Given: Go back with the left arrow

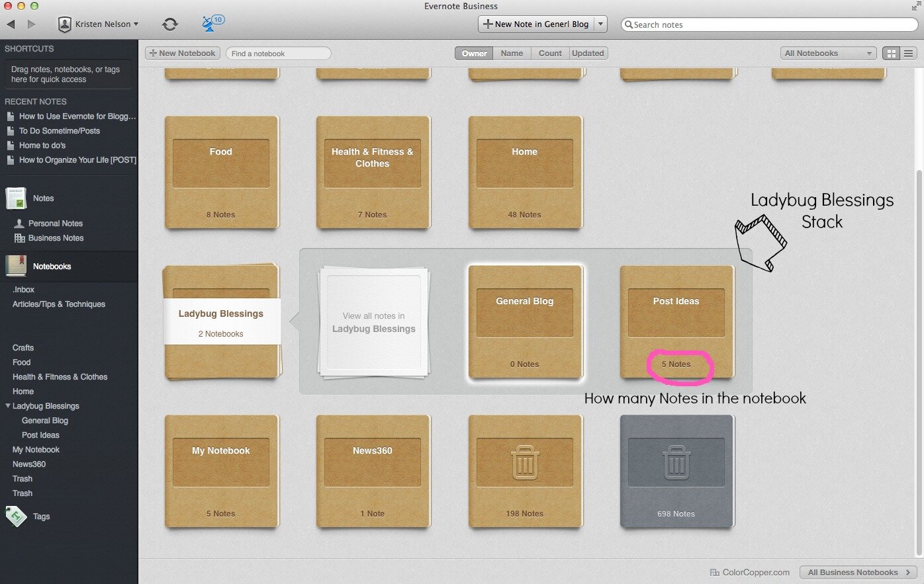Looking at the screenshot, I should (x=11, y=24).
